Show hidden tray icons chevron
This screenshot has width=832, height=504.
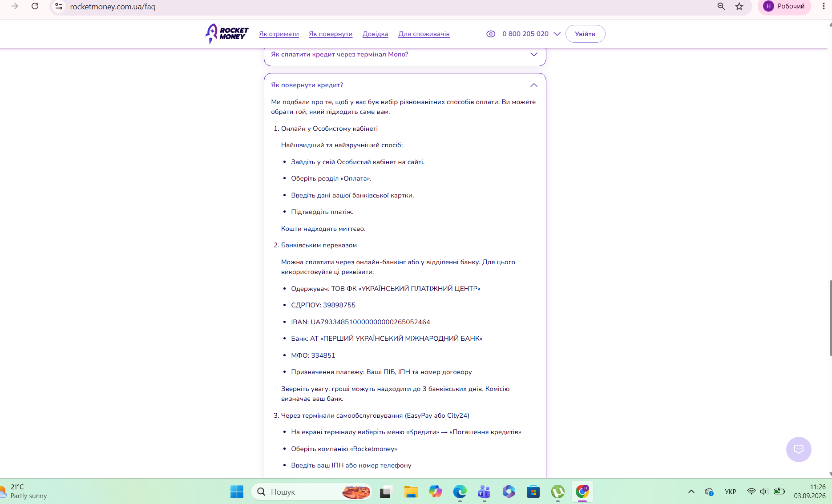[691, 492]
